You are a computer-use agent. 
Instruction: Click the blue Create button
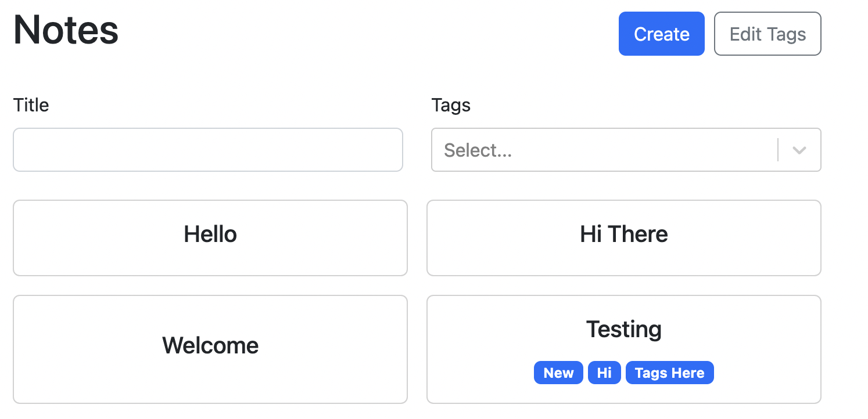point(661,34)
